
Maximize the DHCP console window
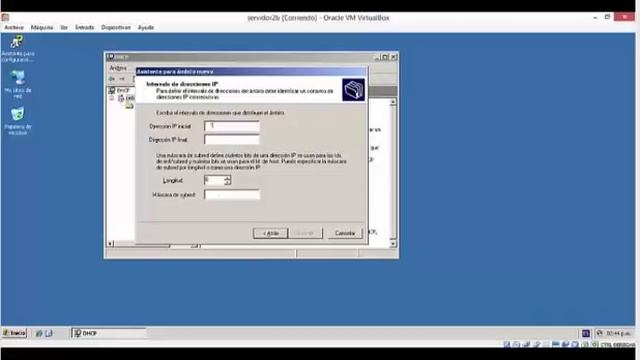coord(385,57)
